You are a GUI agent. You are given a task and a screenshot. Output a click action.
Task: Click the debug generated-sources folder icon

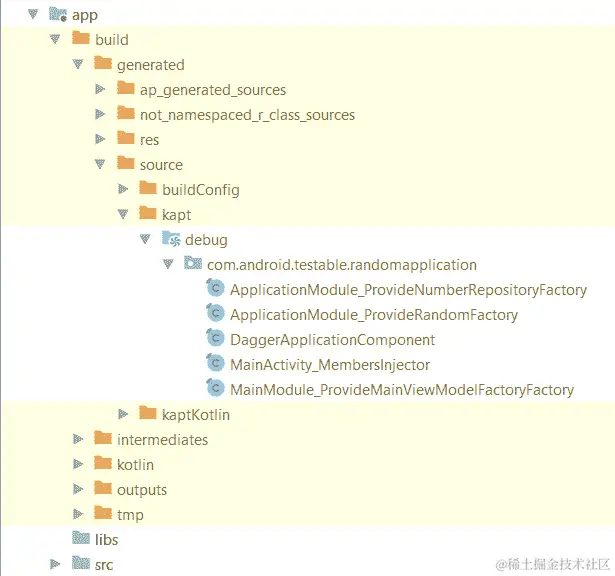(171, 238)
